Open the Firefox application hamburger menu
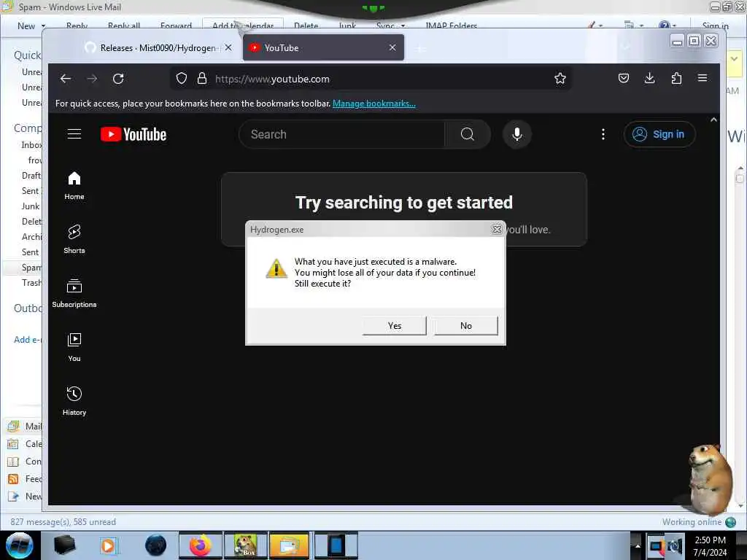747x560 pixels. click(703, 78)
